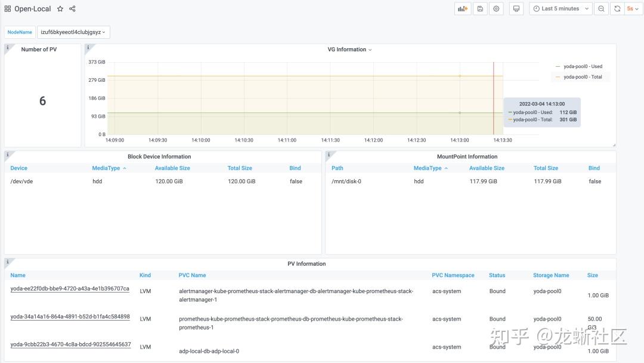644x363 pixels.
Task: Open dashboard settings gear
Action: 496,8
